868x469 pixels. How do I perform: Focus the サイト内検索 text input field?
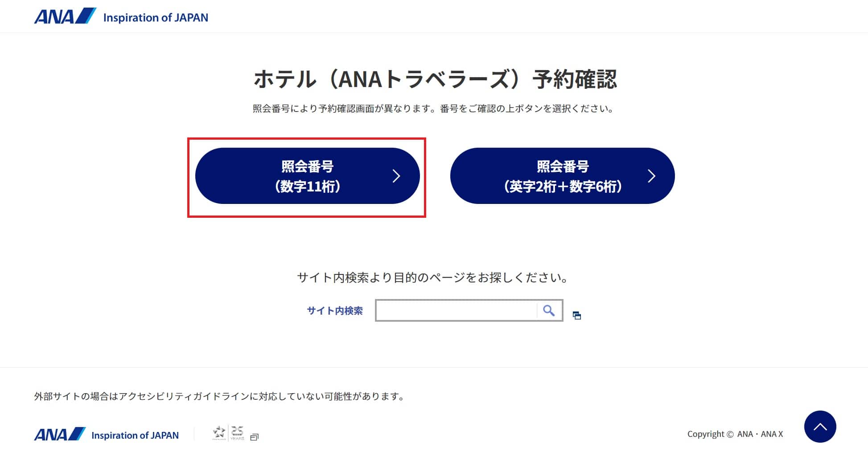[x=457, y=311]
